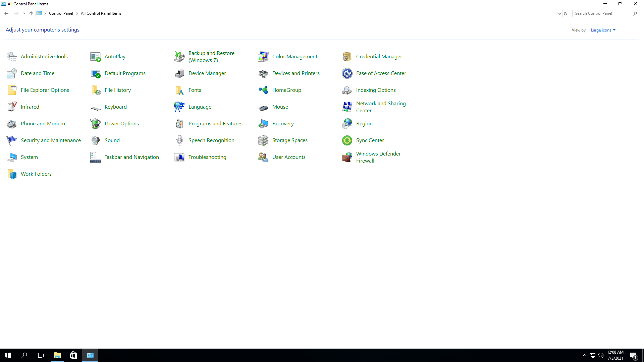Open the Speech Recognition microphone icon
This screenshot has width=644, height=362.
coord(179,140)
